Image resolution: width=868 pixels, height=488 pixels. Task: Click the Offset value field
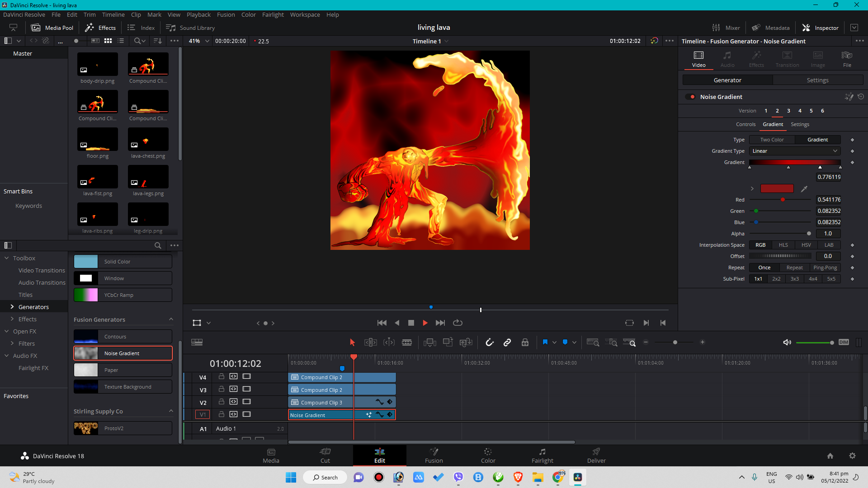[828, 256]
